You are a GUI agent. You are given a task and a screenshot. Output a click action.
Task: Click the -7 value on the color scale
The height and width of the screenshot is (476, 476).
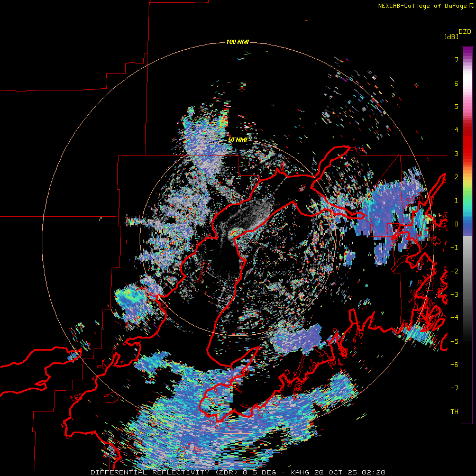click(454, 388)
